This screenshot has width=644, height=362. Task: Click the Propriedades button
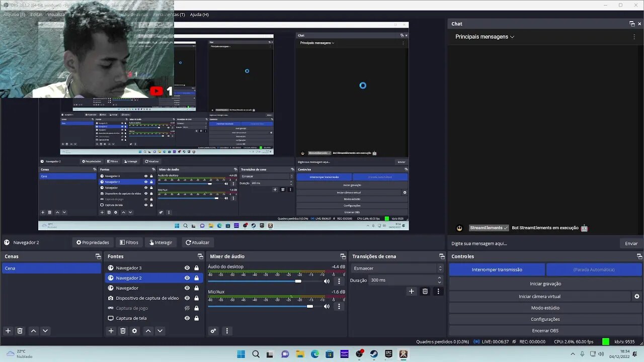(x=93, y=242)
